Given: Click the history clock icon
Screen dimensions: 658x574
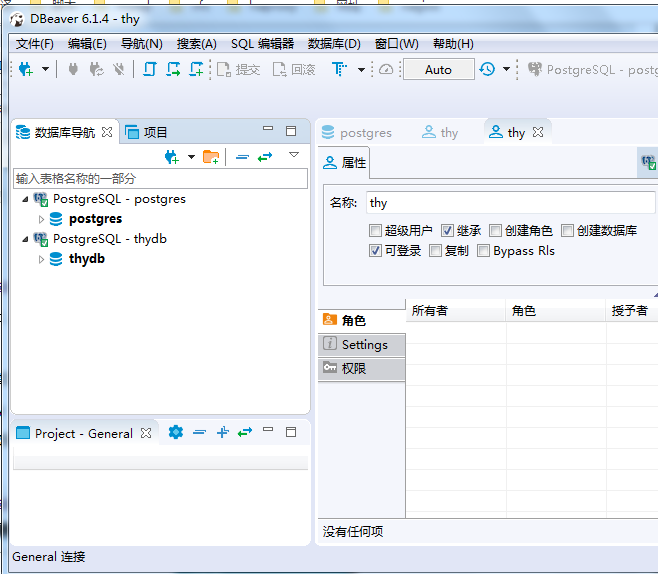Looking at the screenshot, I should pyautogui.click(x=487, y=69).
